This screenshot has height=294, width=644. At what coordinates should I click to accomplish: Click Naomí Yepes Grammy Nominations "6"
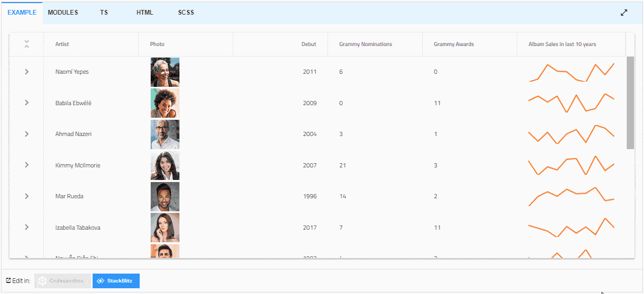click(x=341, y=72)
